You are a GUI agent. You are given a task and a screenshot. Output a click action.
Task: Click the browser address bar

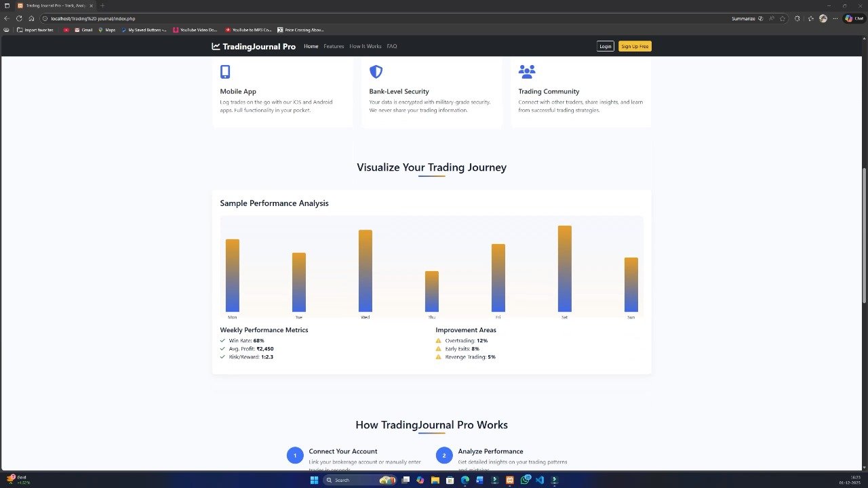tap(339, 18)
